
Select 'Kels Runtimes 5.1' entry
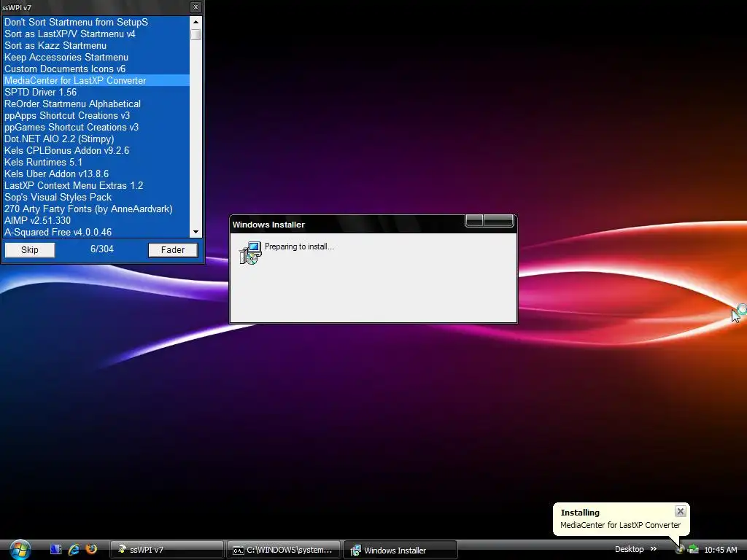96,162
